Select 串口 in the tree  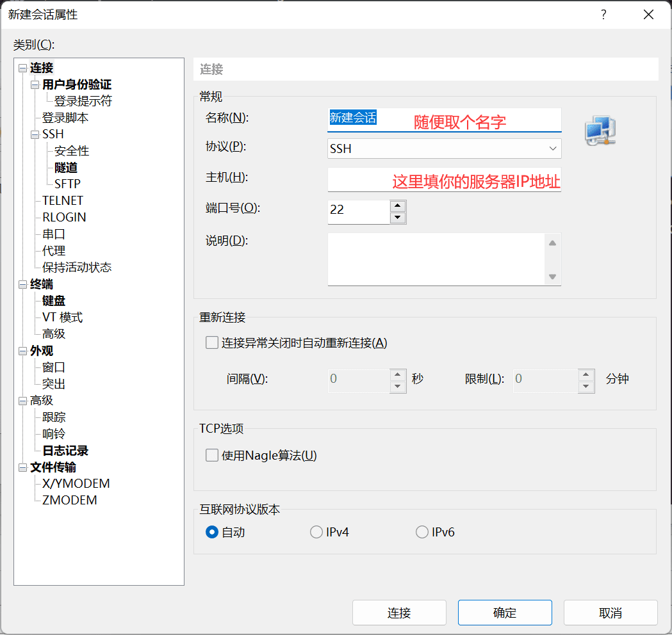click(54, 234)
